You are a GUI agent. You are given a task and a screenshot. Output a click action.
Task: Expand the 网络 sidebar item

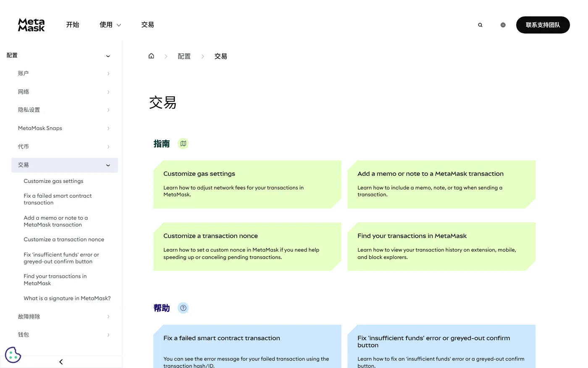[108, 92]
